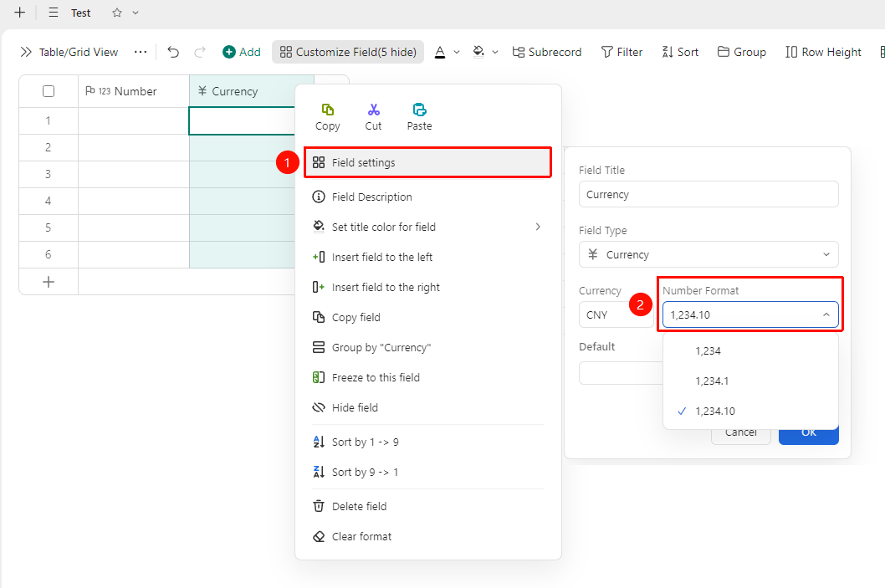This screenshot has width=885, height=588.
Task: Click the Copy icon in context menu
Action: pyautogui.click(x=327, y=110)
